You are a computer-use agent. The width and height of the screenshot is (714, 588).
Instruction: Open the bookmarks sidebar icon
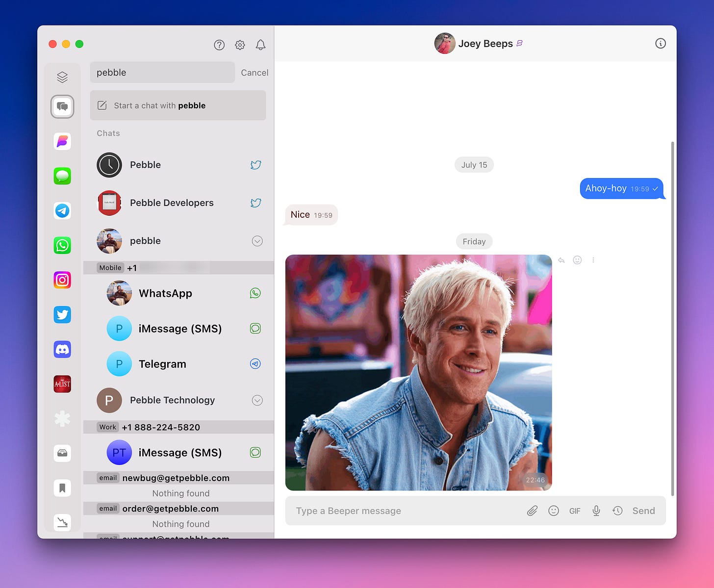coord(62,488)
